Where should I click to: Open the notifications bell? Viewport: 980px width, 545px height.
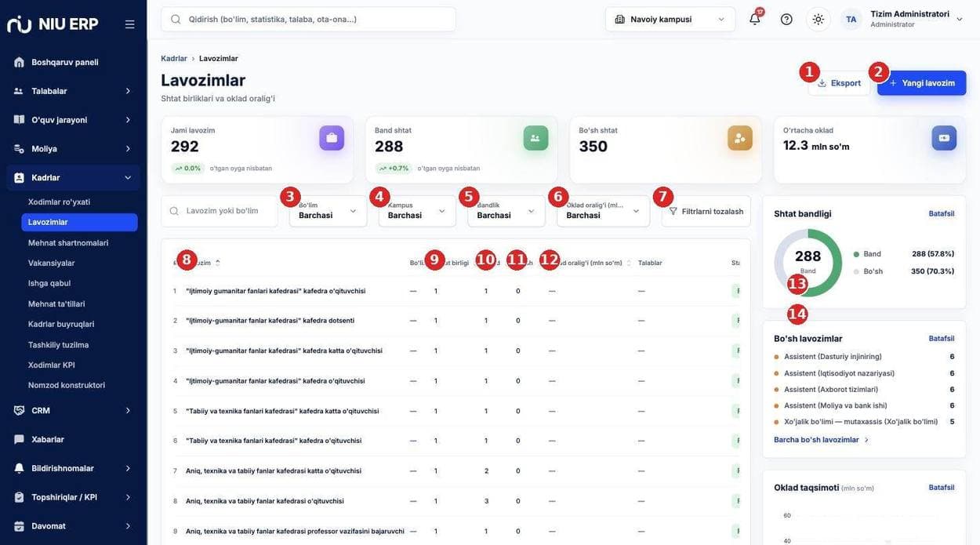[755, 19]
